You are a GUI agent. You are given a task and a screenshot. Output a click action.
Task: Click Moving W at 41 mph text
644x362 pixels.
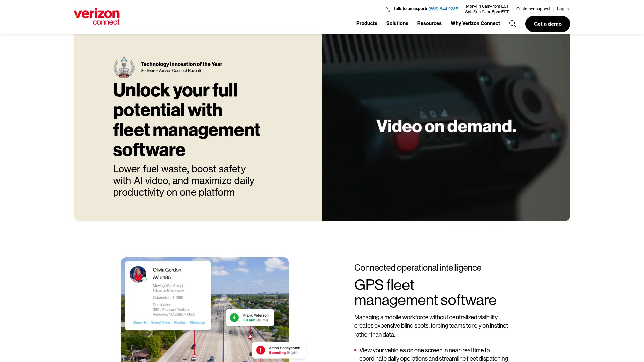[168, 286]
